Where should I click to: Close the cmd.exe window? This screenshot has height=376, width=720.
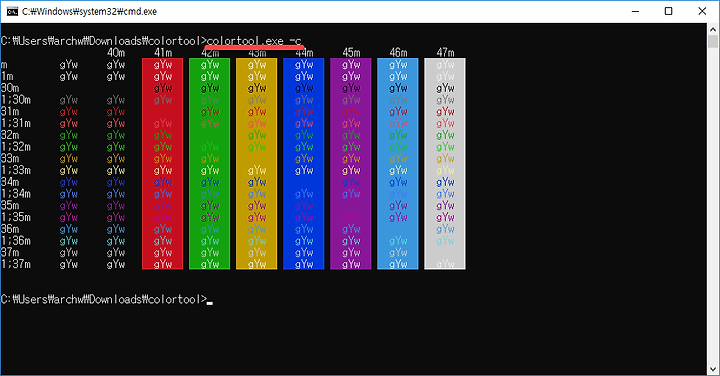702,11
